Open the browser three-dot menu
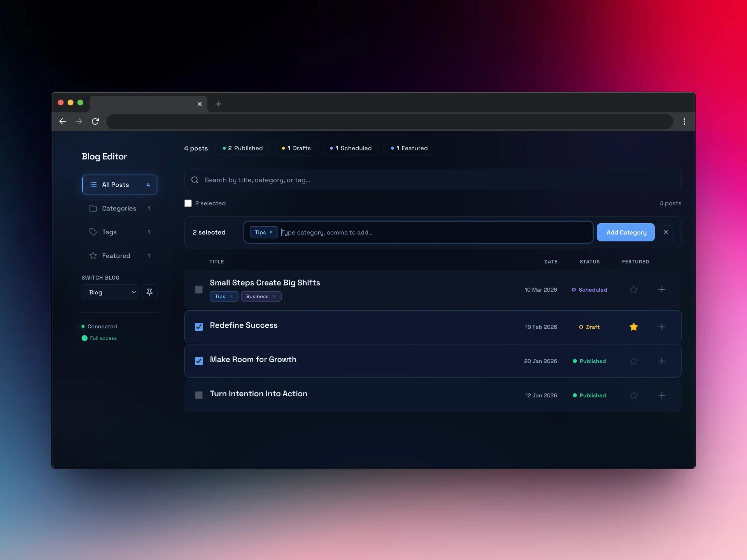This screenshot has height=560, width=747. [x=684, y=121]
